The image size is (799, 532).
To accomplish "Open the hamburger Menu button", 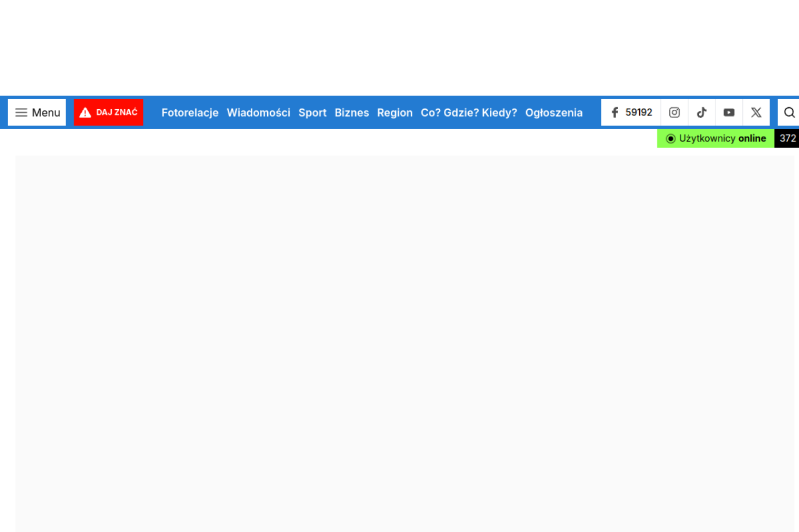I will (x=37, y=112).
